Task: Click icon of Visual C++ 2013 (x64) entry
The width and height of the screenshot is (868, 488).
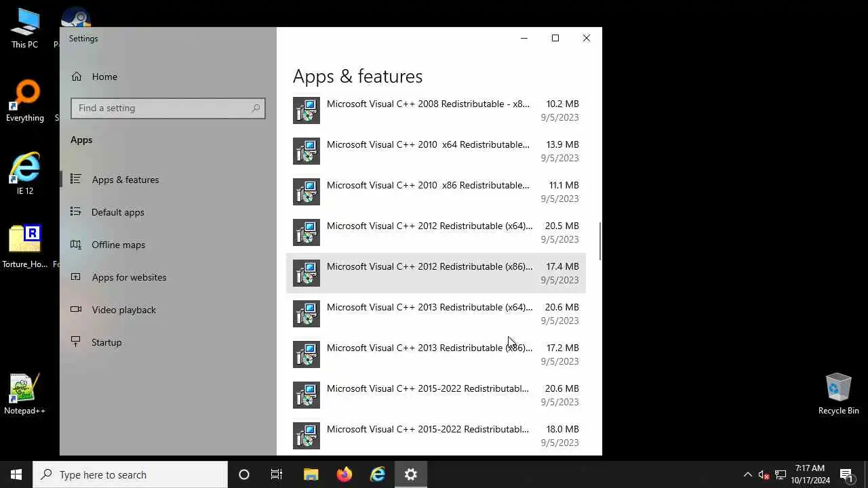Action: coord(307,314)
